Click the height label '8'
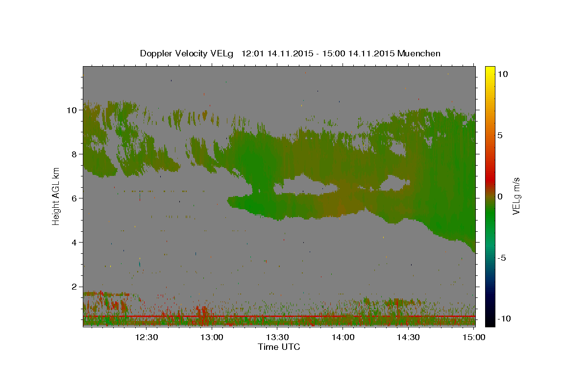Screen dimensions: 588x392 [x=74, y=154]
